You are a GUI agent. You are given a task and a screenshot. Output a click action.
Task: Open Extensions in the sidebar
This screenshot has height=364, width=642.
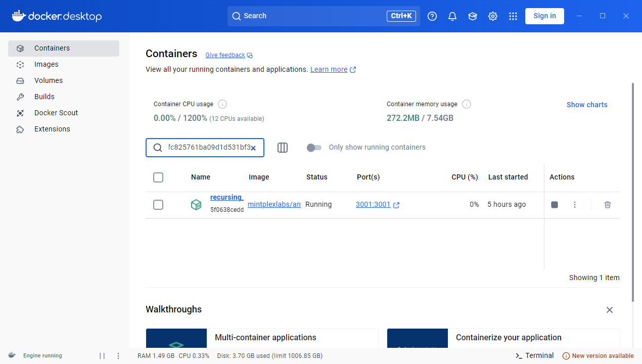(x=64, y=129)
